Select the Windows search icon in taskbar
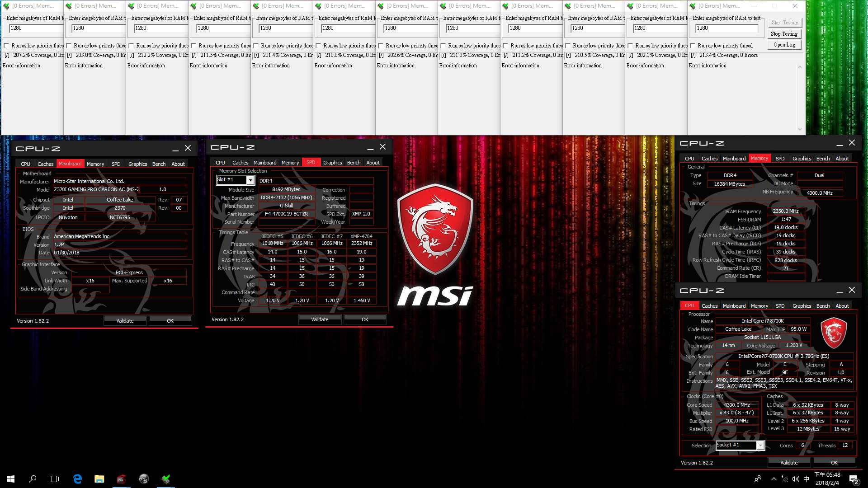The height and width of the screenshot is (488, 868). (33, 479)
